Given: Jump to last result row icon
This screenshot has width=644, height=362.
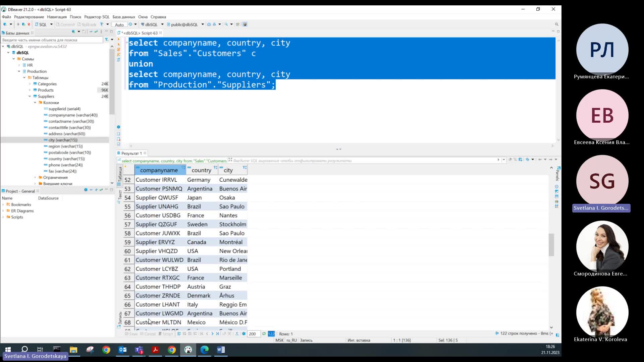Looking at the screenshot, I should [217, 334].
